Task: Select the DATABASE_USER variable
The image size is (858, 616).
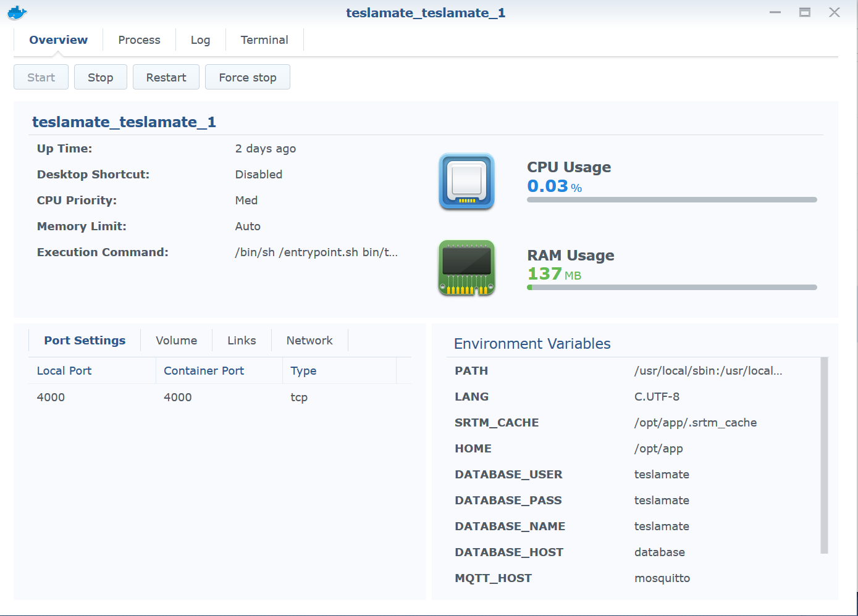Action: (508, 475)
